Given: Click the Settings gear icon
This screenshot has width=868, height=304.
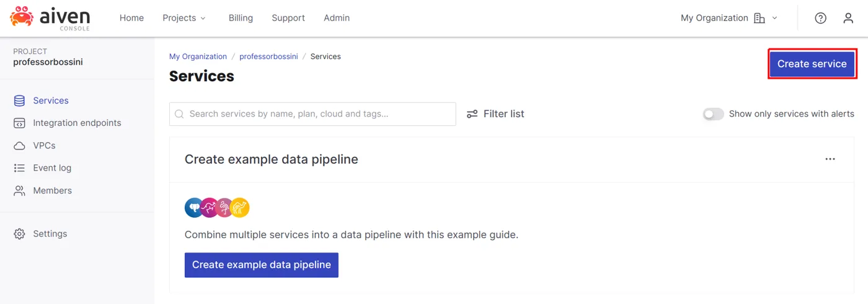Looking at the screenshot, I should [x=19, y=234].
